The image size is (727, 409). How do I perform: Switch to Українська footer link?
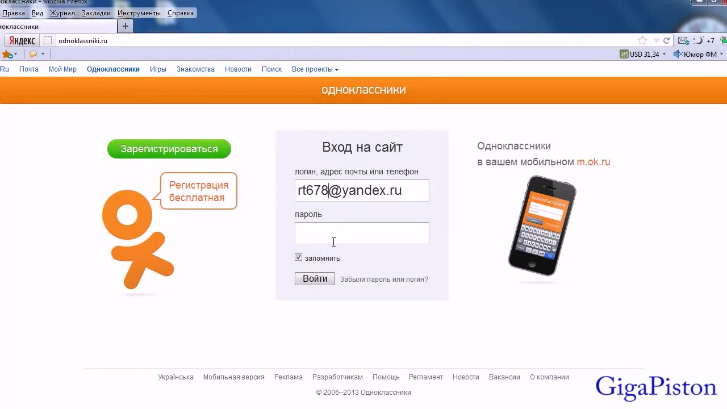click(176, 377)
